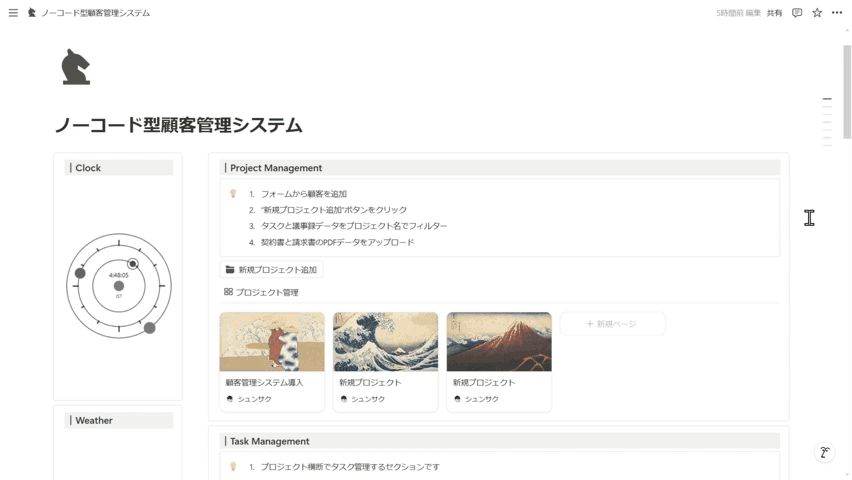The height and width of the screenshot is (480, 852).
Task: Click シュンサク on the red Fuji card
Action: [481, 398]
